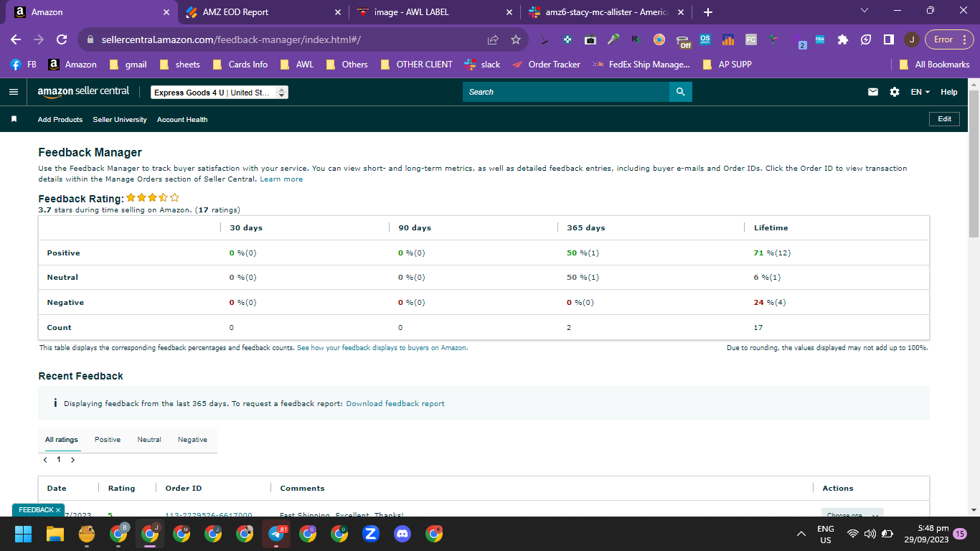The image size is (980, 551).
Task: Click the Learn more link
Action: coord(281,179)
